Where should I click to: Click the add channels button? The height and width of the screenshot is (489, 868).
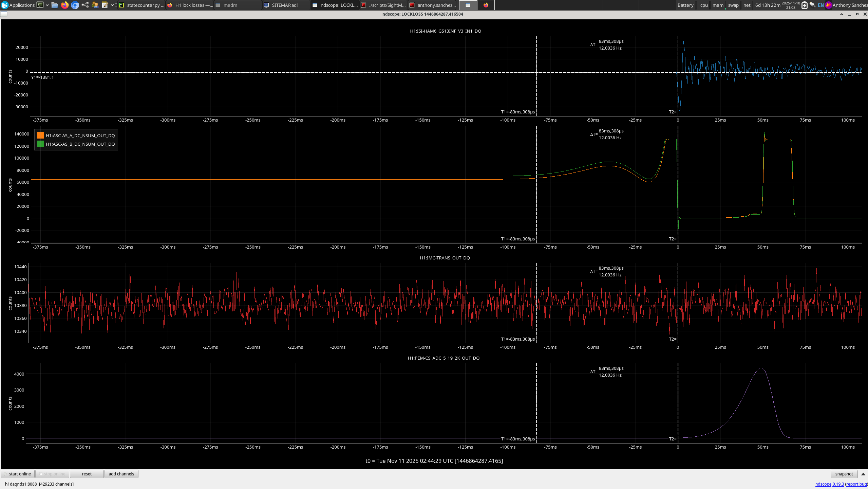pyautogui.click(x=121, y=474)
